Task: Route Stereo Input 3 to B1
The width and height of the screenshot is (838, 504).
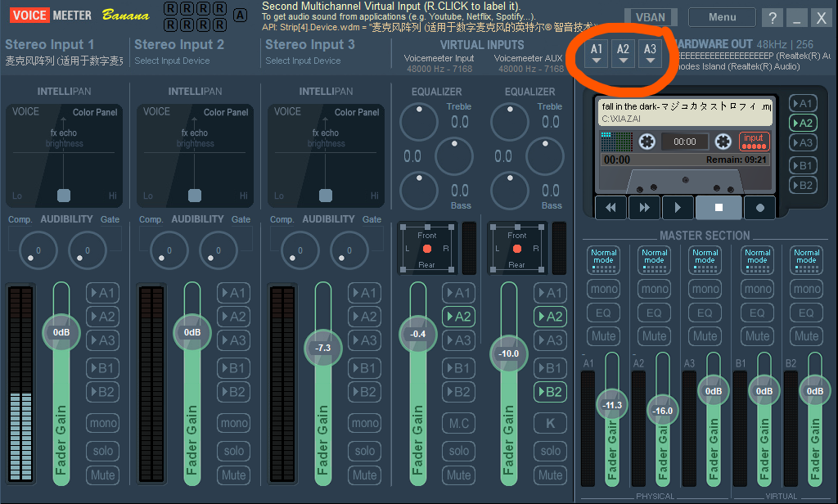Action: (x=364, y=368)
